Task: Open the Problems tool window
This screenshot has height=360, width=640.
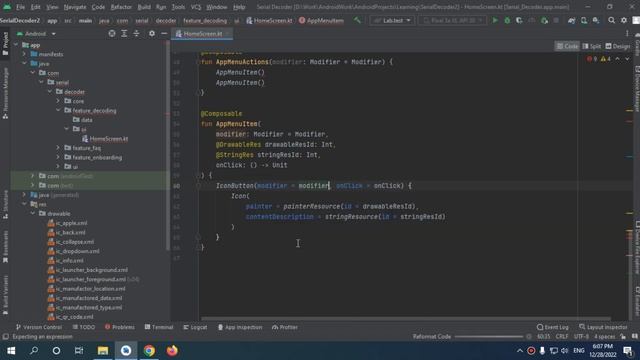Action: tap(120, 327)
